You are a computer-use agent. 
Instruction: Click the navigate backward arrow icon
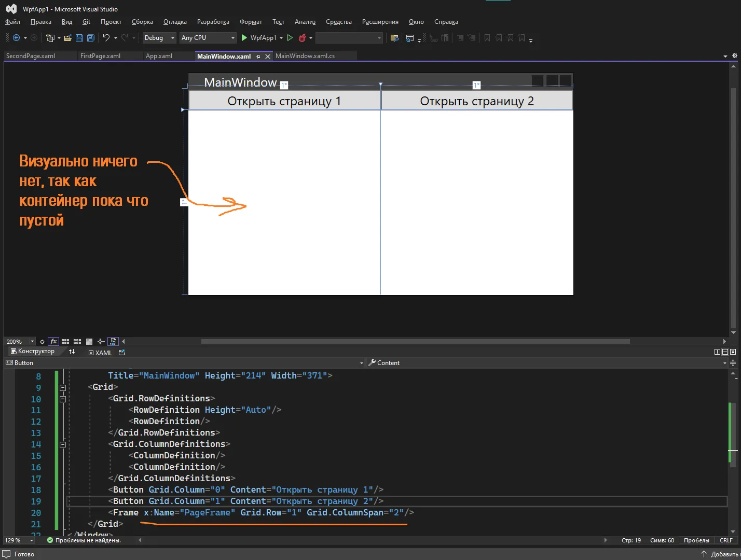pos(16,38)
